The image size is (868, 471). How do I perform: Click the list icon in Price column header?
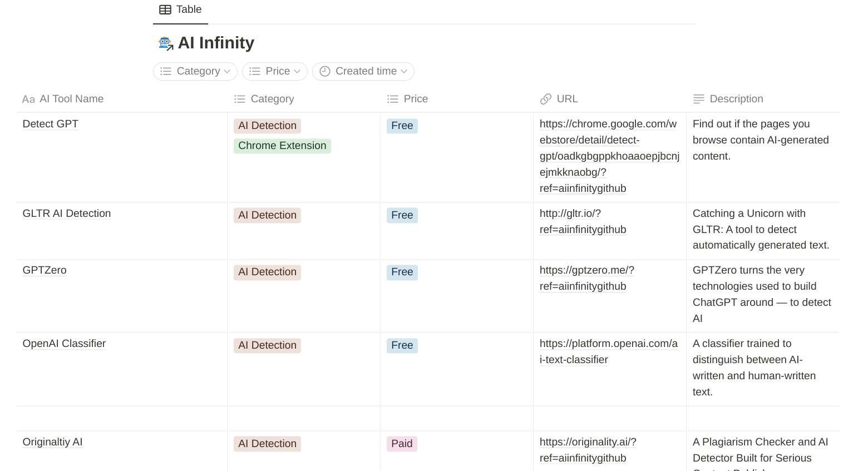pos(392,99)
